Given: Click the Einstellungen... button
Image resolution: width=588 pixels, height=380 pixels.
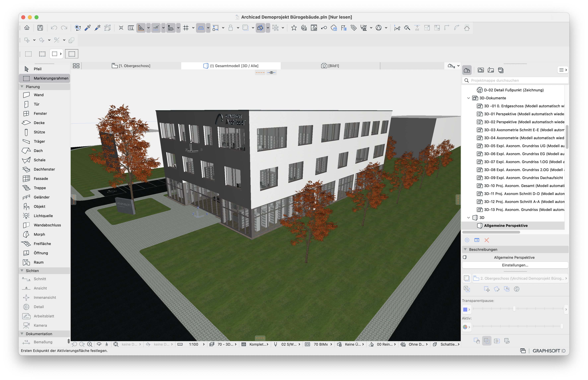Looking at the screenshot, I should click(515, 265).
